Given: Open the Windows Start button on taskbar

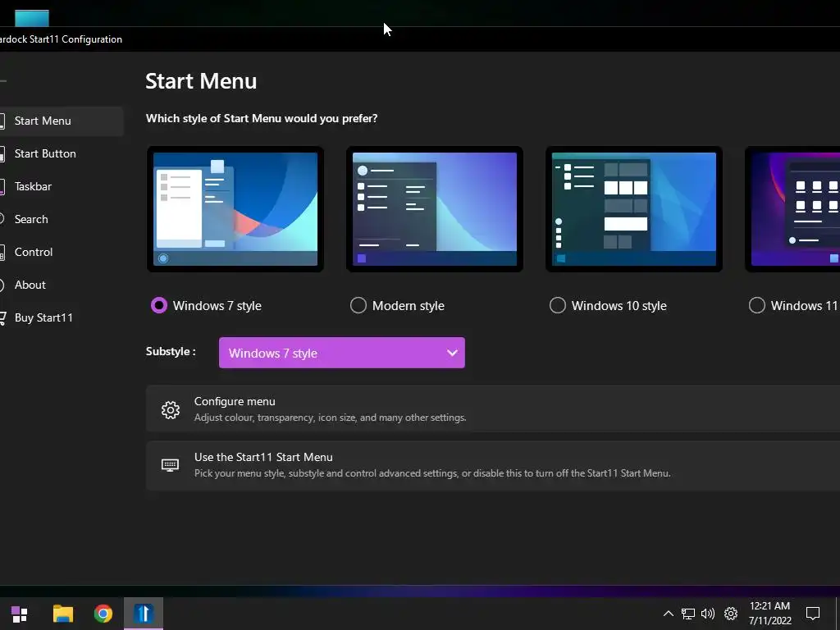Looking at the screenshot, I should (x=20, y=614).
